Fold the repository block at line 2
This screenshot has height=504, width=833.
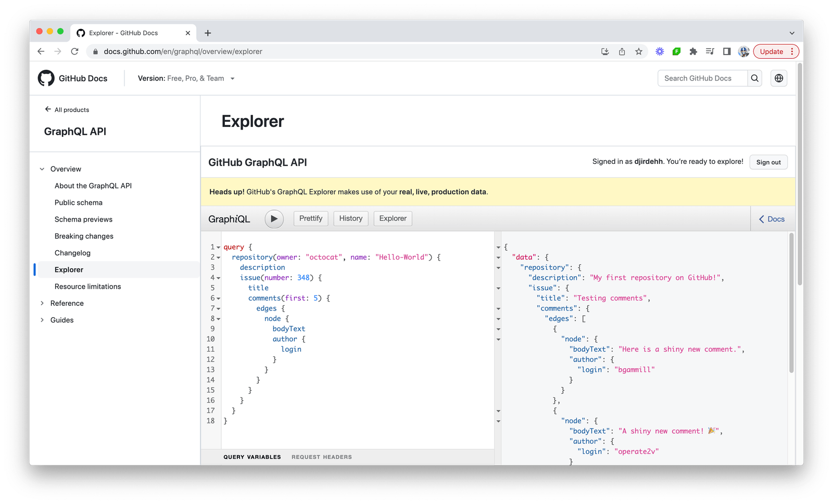tap(219, 257)
